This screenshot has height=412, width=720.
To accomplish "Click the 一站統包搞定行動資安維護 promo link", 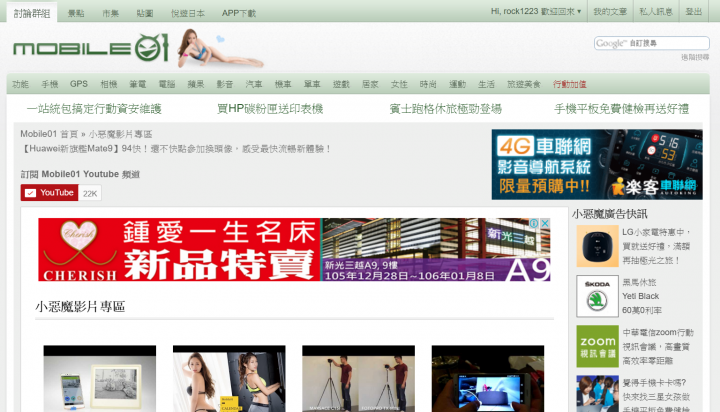I will 94,109.
